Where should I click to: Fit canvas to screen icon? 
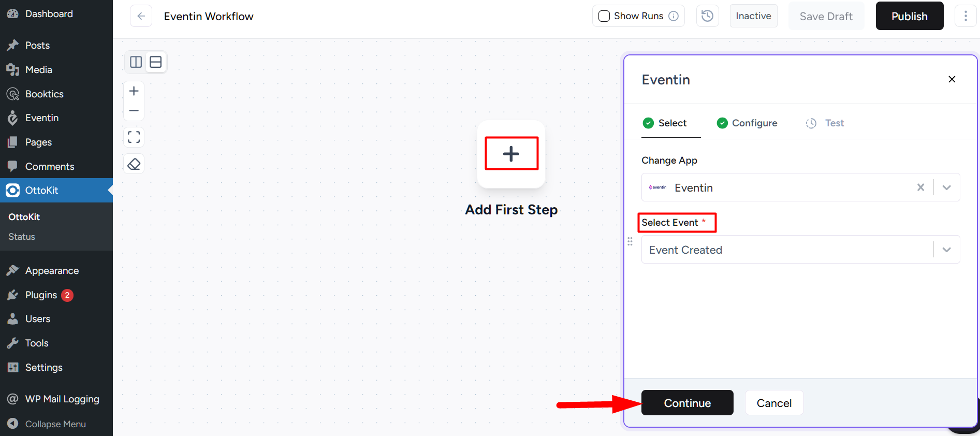134,137
